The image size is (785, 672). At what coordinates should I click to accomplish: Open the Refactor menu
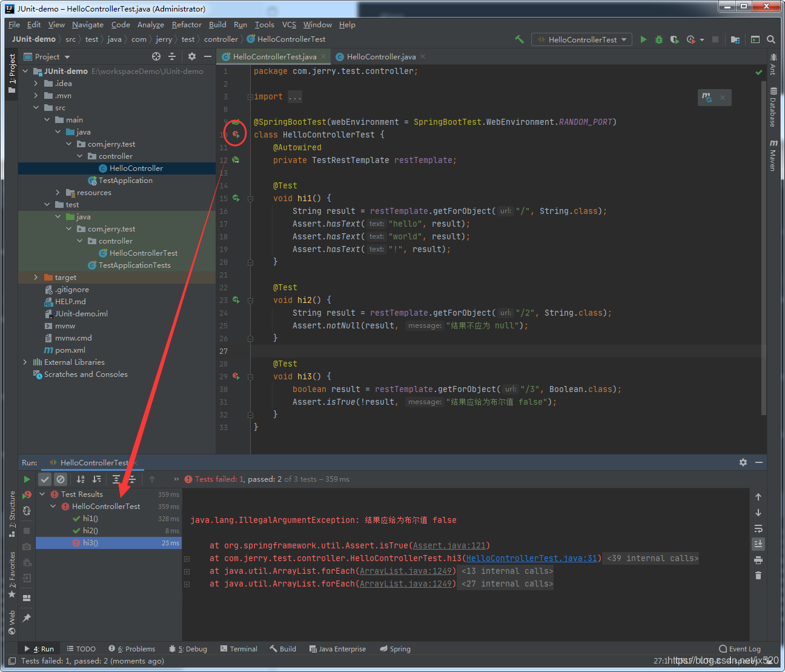(187, 25)
